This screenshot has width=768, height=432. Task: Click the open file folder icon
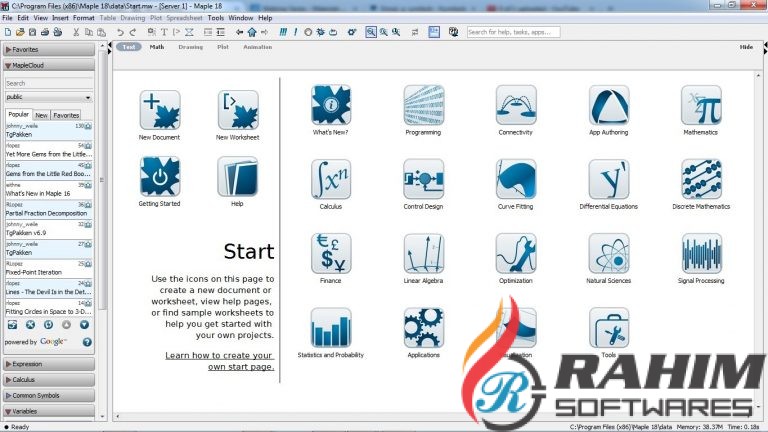20,32
